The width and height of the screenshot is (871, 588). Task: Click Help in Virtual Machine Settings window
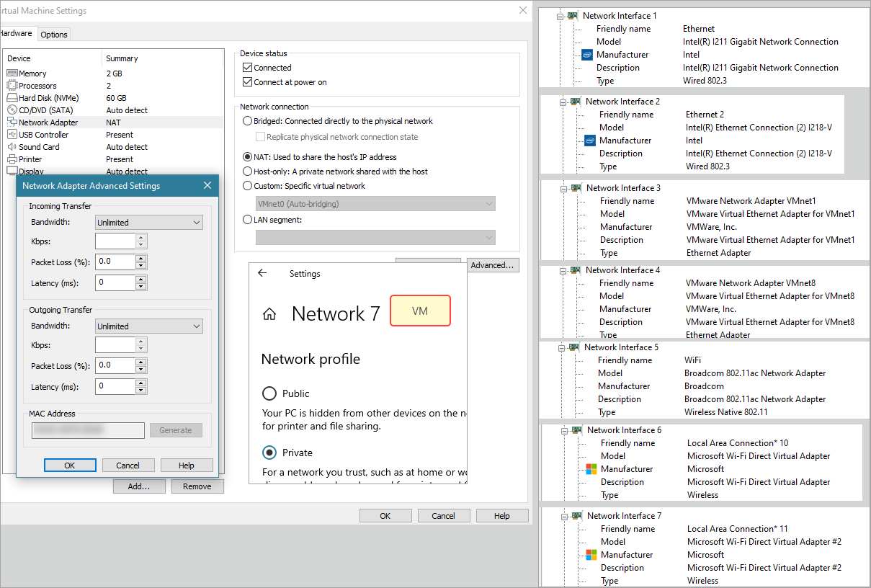(502, 516)
